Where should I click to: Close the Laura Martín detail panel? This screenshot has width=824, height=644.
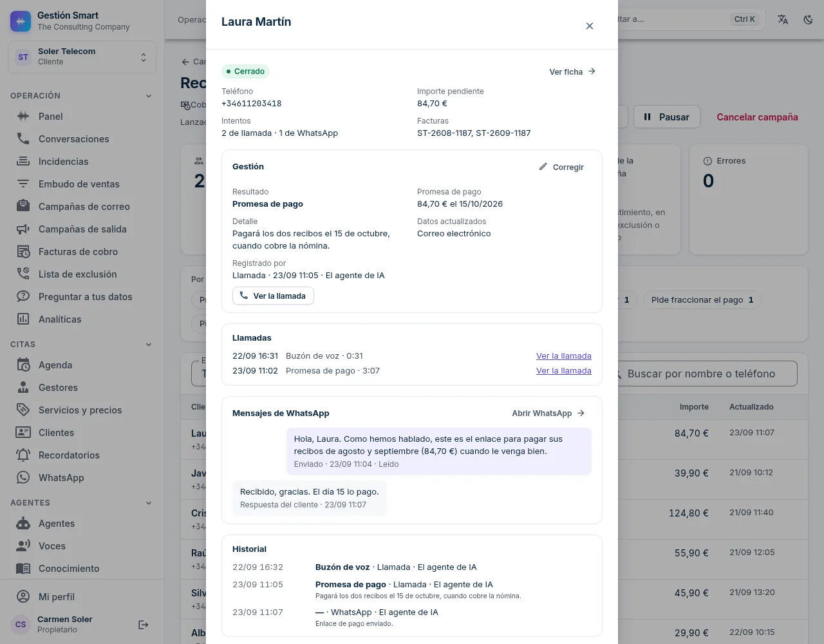[590, 26]
